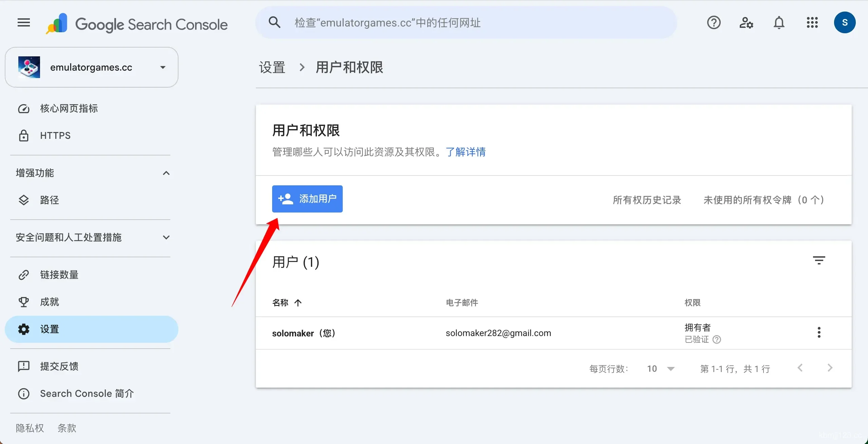Click the 设置 breadcrumb

272,67
